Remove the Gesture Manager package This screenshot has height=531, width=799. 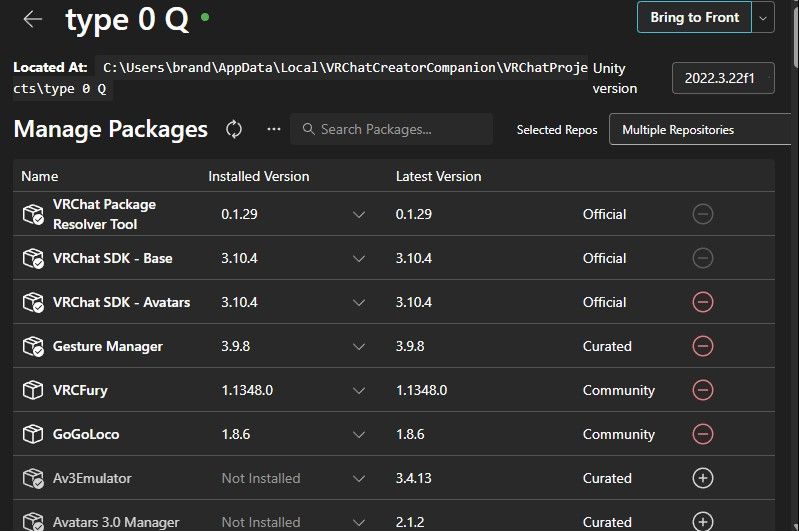click(x=703, y=346)
